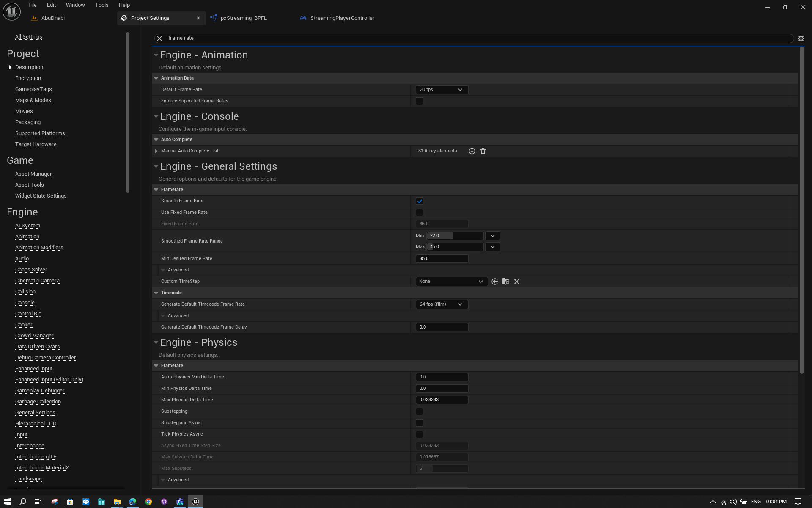Screen dimensions: 812x508
Task: Expand Description in Project sidebar
Action: tap(10, 67)
